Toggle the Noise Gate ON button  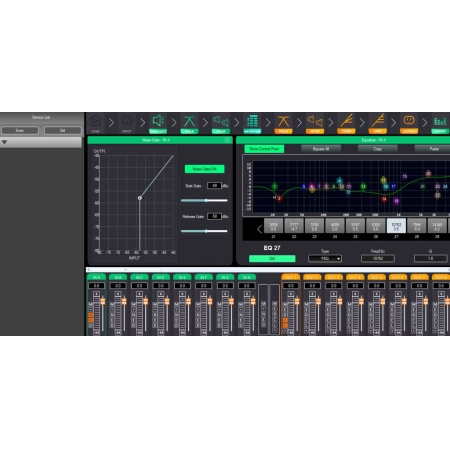(x=205, y=169)
